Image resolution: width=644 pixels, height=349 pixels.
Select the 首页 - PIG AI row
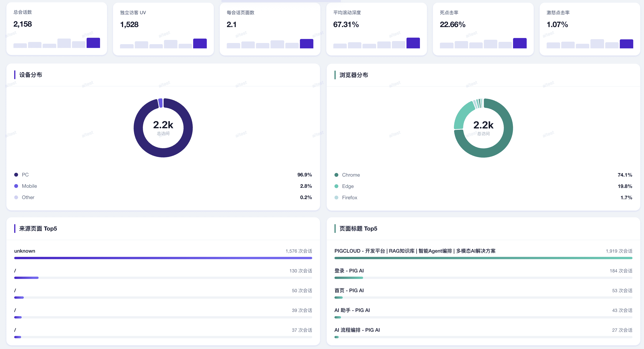coord(349,290)
